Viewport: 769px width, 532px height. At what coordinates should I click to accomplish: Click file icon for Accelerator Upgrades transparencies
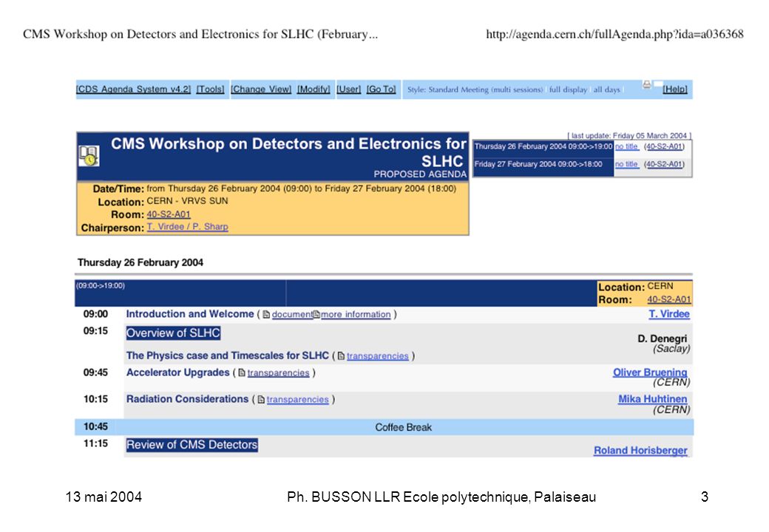pyautogui.click(x=241, y=373)
